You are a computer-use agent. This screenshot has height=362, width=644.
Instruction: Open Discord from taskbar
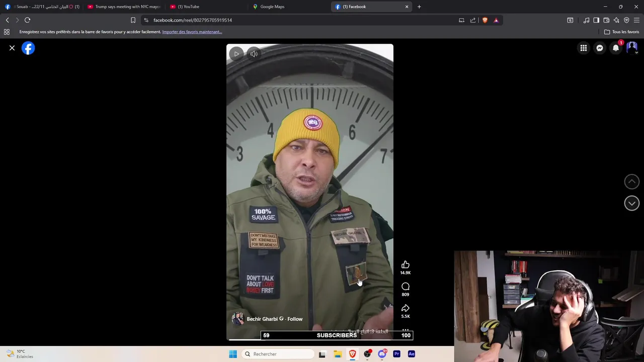[x=382, y=354]
